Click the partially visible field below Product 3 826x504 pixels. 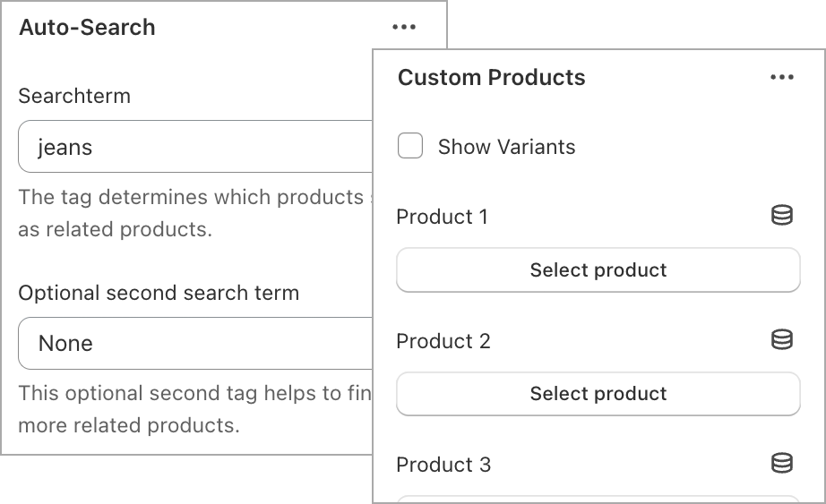point(598,500)
